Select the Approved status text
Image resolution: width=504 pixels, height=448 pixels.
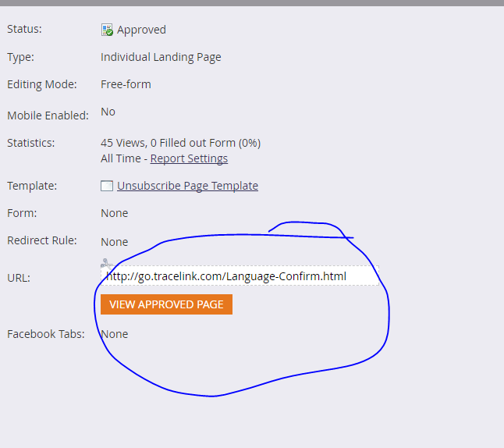[x=141, y=30]
